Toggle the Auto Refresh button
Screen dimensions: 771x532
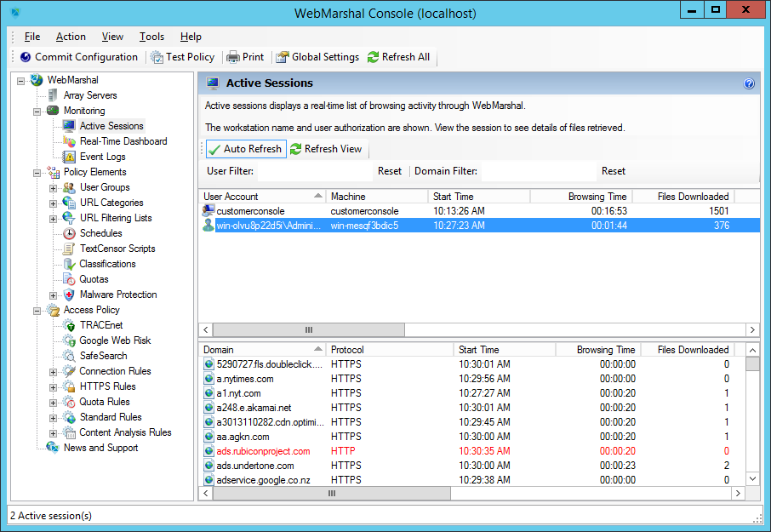pos(245,149)
